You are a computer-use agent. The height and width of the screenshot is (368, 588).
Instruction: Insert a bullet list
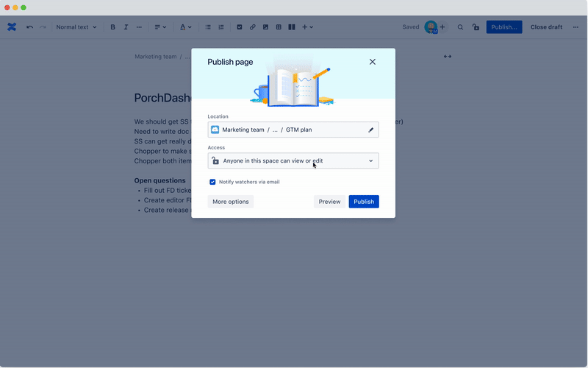[208, 27]
